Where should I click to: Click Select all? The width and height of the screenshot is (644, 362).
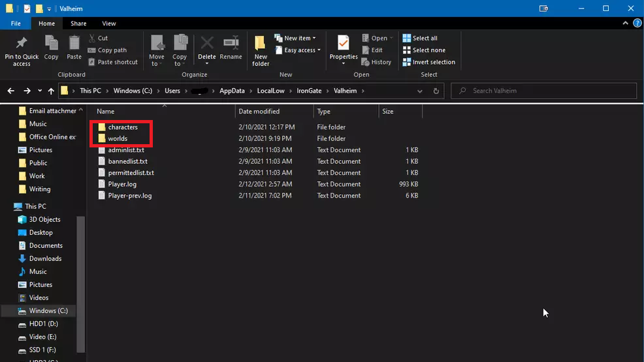point(420,38)
